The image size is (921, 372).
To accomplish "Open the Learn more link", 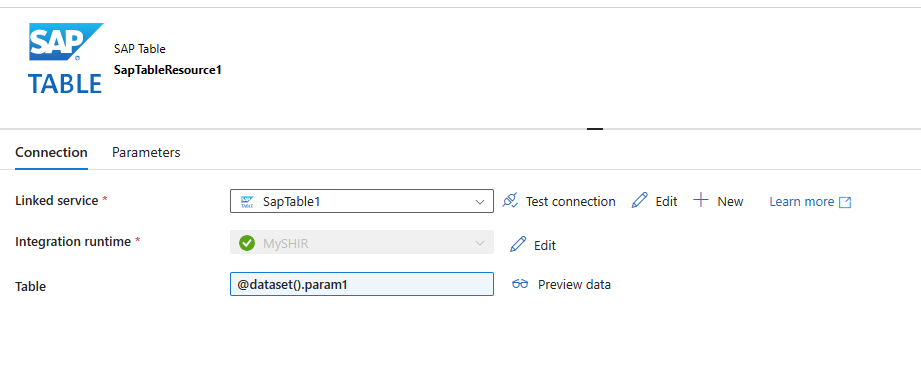I will pyautogui.click(x=802, y=202).
